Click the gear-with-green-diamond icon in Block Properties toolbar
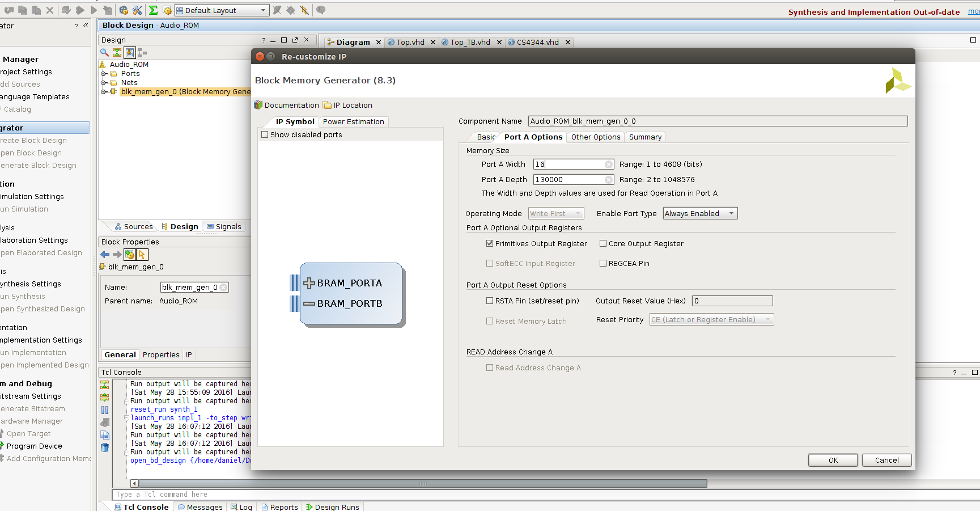980x511 pixels. click(x=130, y=255)
